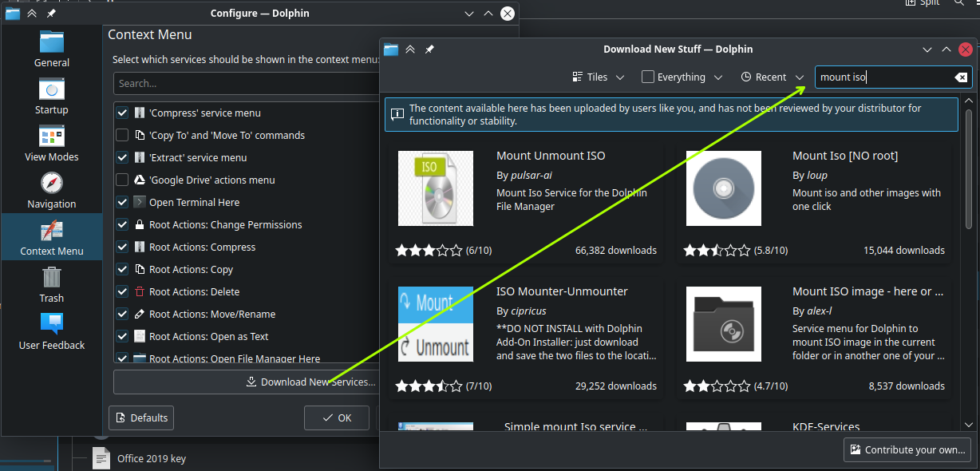This screenshot has width=980, height=471.
Task: Click the Split button in Dolphin toolbar
Action: click(x=923, y=3)
